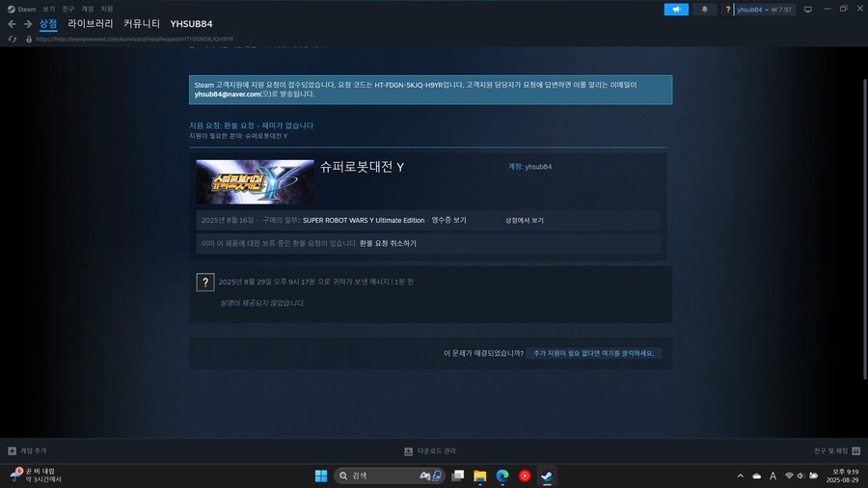Image resolution: width=868 pixels, height=488 pixels.
Task: Click the plus icon for 게임 추가
Action: (13, 451)
